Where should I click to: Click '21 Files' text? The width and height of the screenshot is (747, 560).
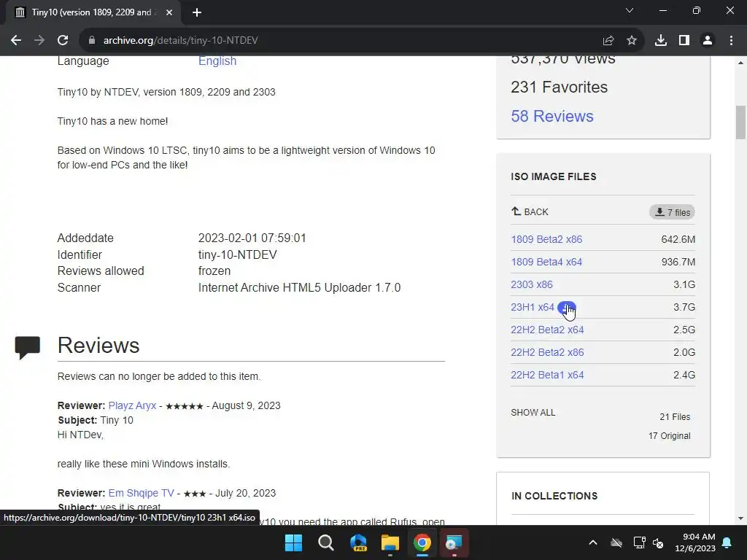click(x=675, y=417)
